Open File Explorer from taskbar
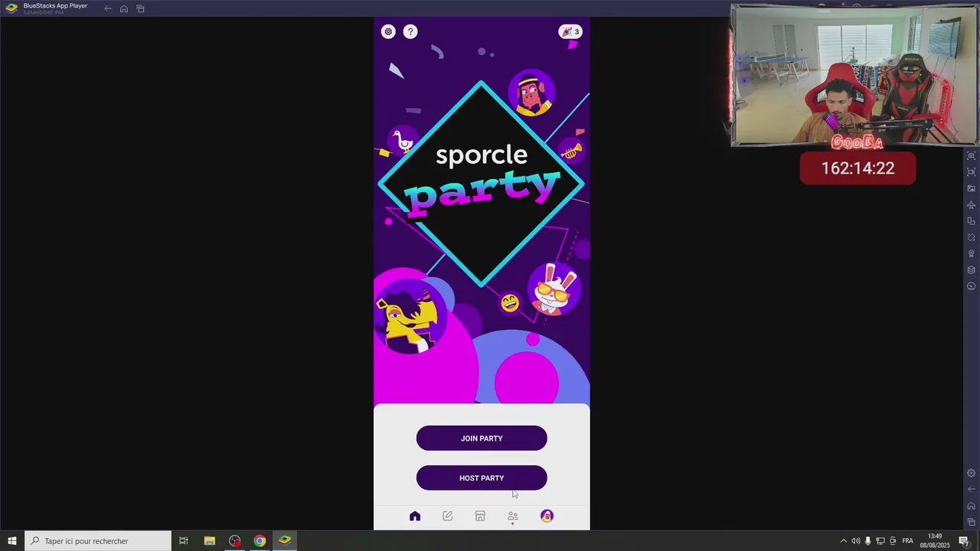Viewport: 980px width, 551px height. (x=209, y=541)
